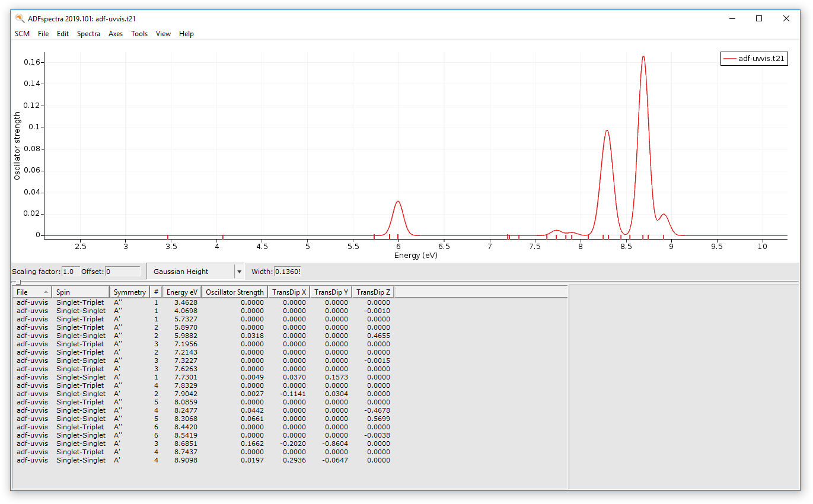Open the SCM menu
The height and width of the screenshot is (504, 813).
click(22, 34)
